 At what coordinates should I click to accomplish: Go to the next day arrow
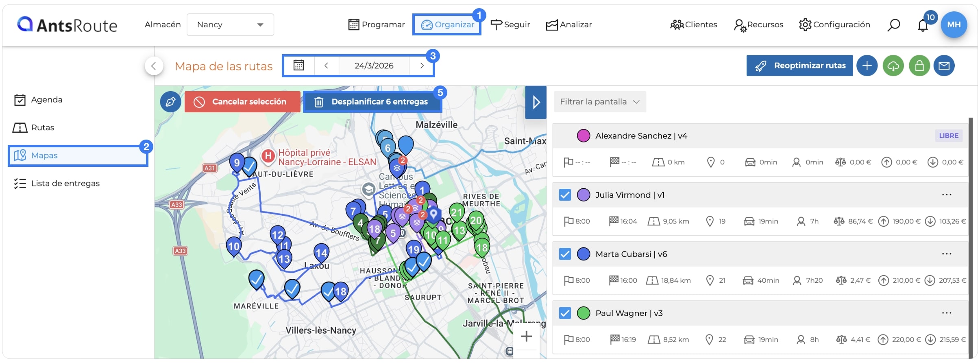[x=422, y=66]
